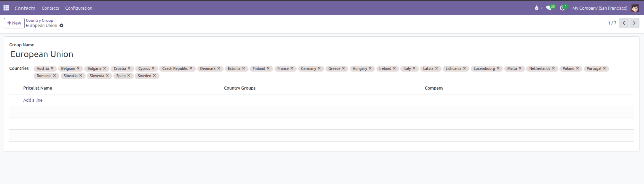Viewport: 644px width, 184px height.
Task: Sort by Pricelist Name column header
Action: 37,88
